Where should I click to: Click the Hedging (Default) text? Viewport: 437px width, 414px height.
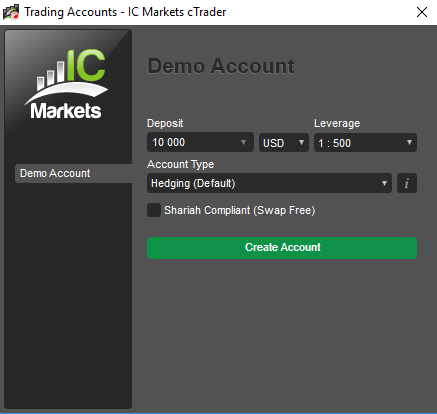point(193,183)
